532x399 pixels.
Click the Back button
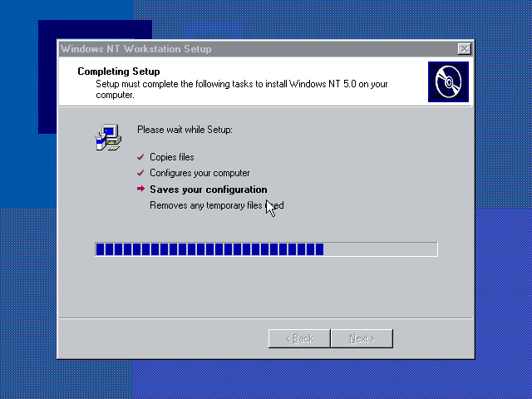(x=299, y=338)
